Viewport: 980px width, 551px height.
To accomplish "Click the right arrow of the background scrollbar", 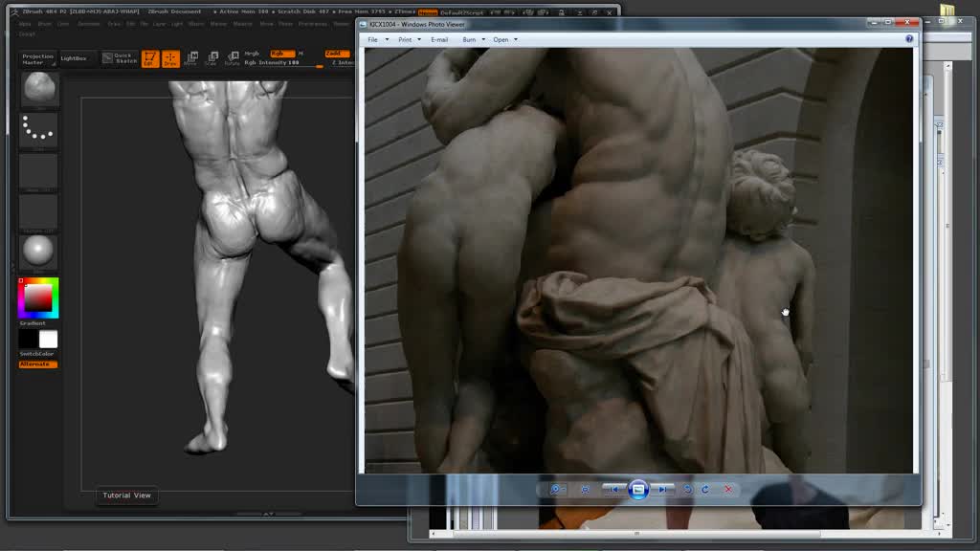I will click(x=940, y=534).
